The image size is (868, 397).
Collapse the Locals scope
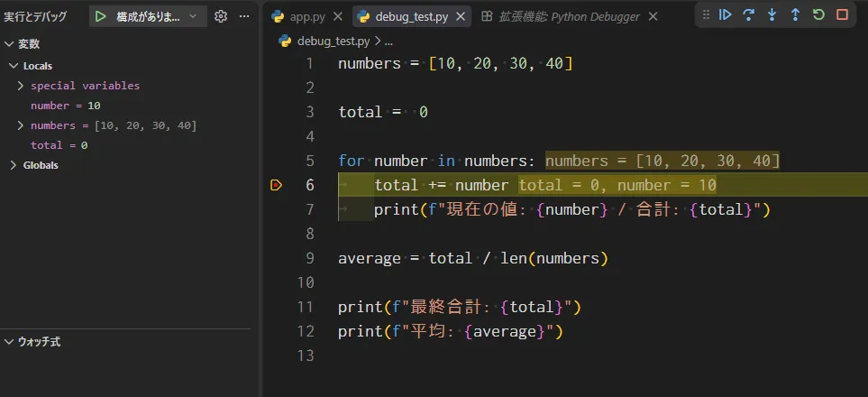(x=14, y=66)
